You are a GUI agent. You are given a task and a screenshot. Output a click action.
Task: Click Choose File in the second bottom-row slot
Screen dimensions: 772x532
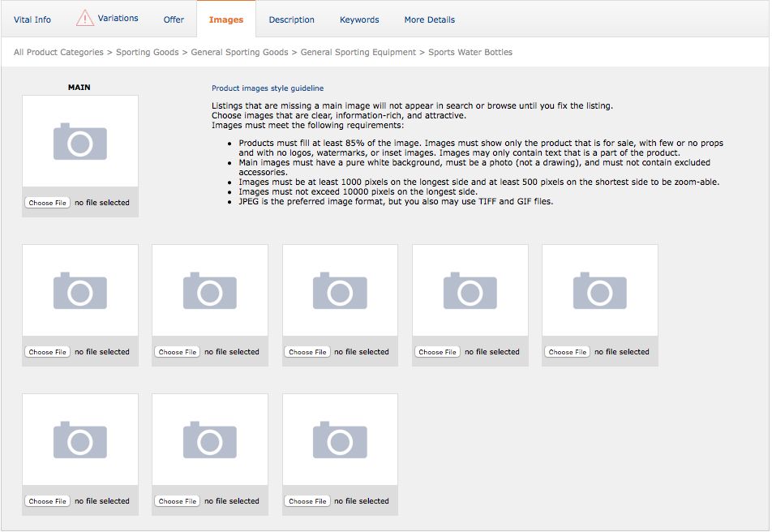point(177,501)
